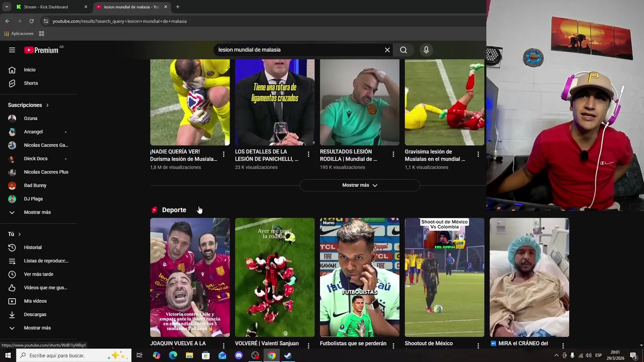This screenshot has height=362, width=644.
Task: Open volume control in system tray
Action: pos(589,355)
